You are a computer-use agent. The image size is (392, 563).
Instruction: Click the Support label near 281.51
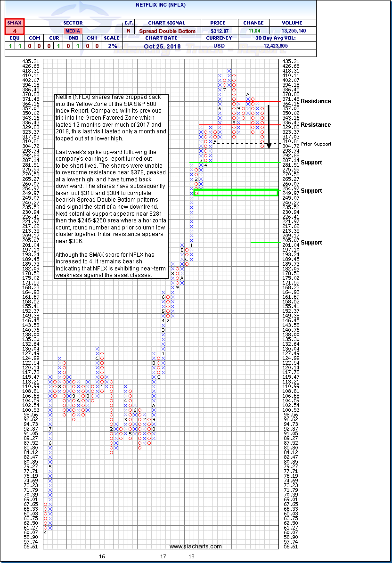point(311,163)
